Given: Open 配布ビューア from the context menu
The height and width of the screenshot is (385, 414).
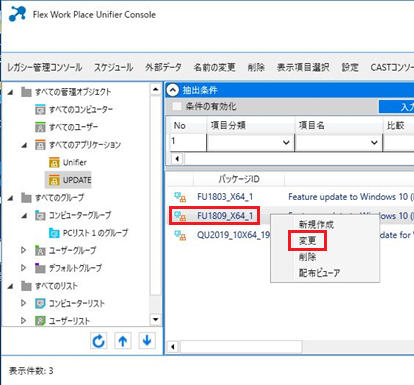Looking at the screenshot, I should (319, 273).
